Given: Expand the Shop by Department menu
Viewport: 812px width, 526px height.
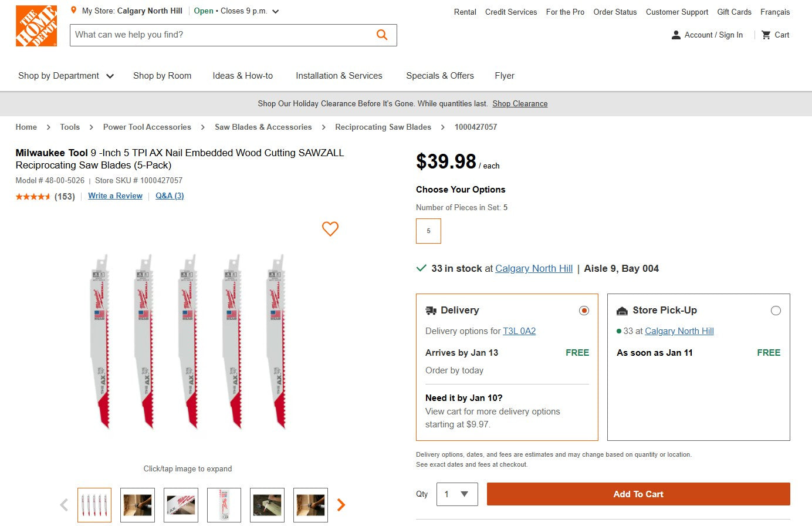Looking at the screenshot, I should tap(66, 76).
